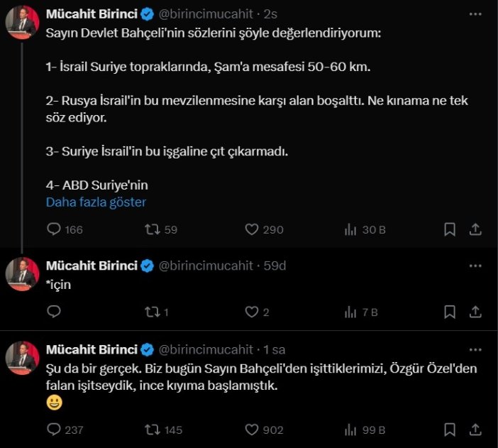The image size is (498, 448).
Task: Reply to the '*için' correction tweet
Action: pos(54,312)
